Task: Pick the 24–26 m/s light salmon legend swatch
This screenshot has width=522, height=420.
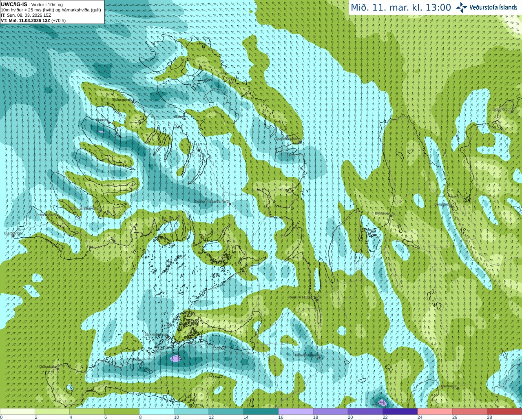Action: [435, 411]
